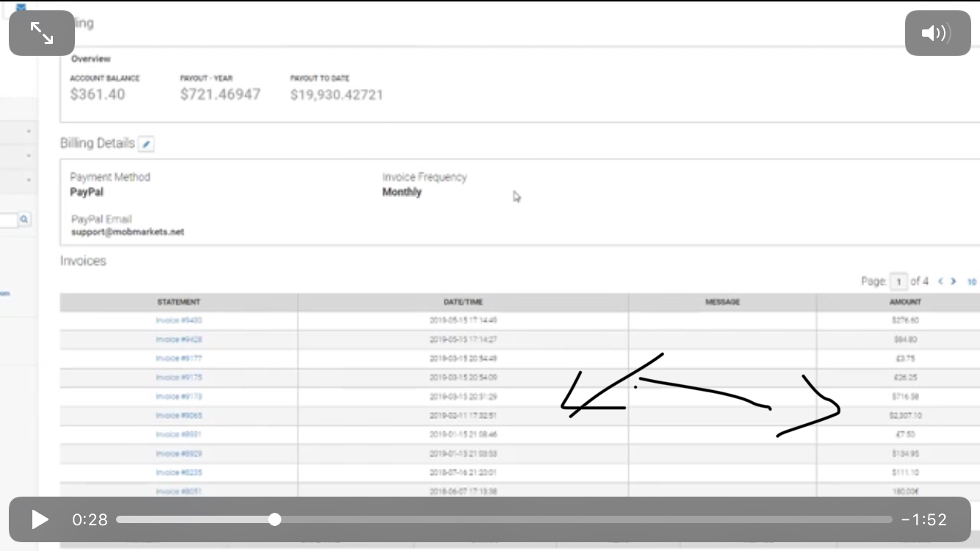
Task: Set 10 invoices per page
Action: [x=971, y=281]
